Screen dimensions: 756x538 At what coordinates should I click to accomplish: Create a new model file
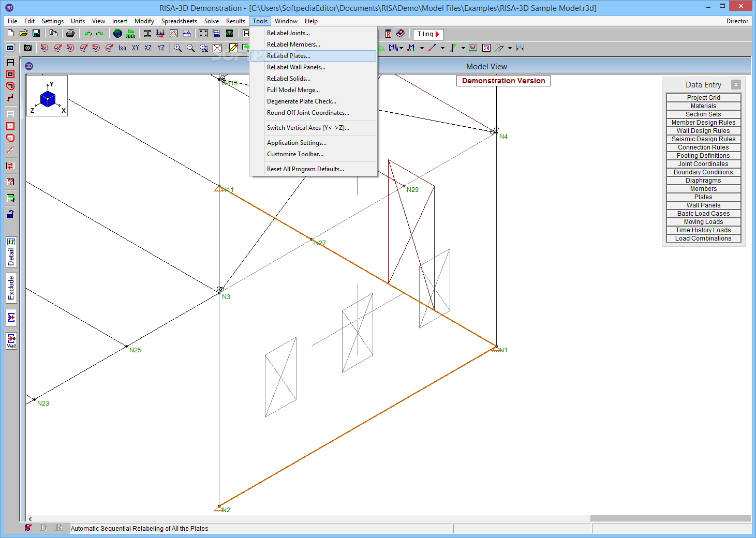[10, 33]
